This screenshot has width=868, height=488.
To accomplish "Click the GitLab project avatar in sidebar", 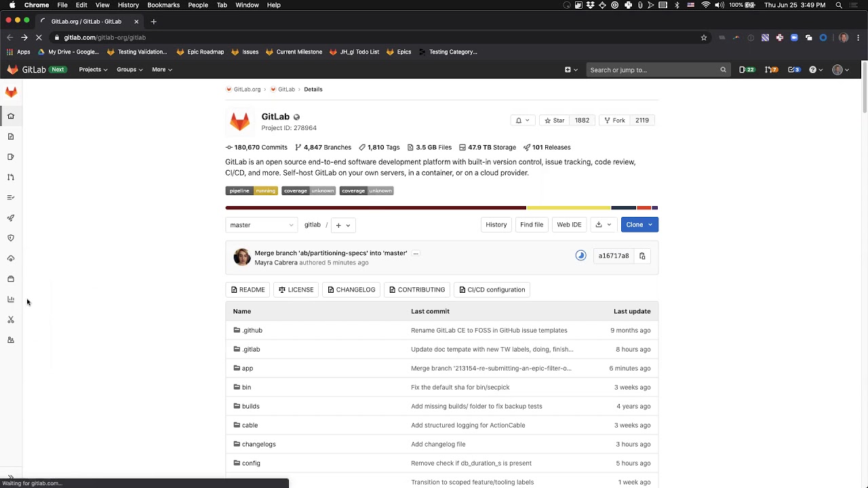I will 11,91.
